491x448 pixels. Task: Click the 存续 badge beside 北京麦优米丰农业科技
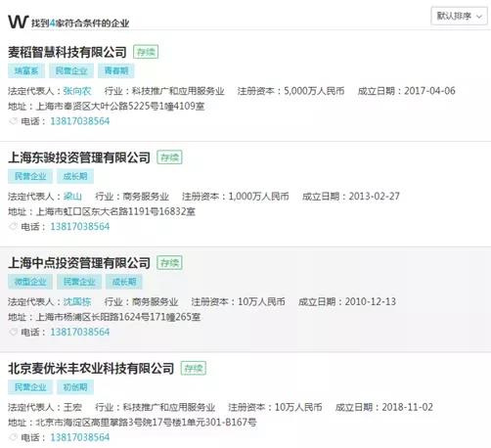point(194,369)
